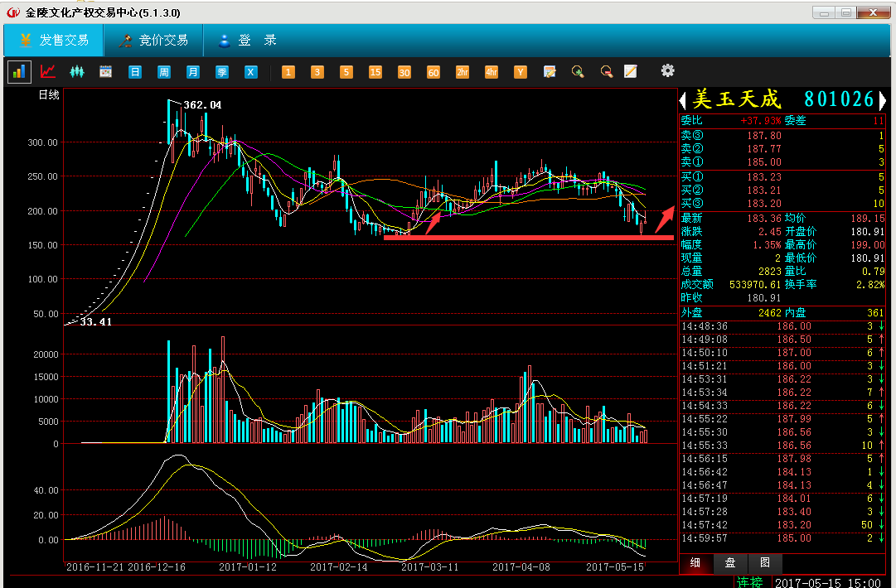Select the 14:55:33 trade row
Image resolution: width=896 pixels, height=588 pixels.
pos(782,446)
